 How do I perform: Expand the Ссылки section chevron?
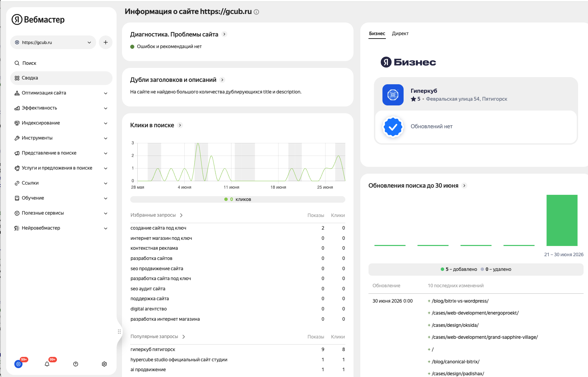[106, 183]
